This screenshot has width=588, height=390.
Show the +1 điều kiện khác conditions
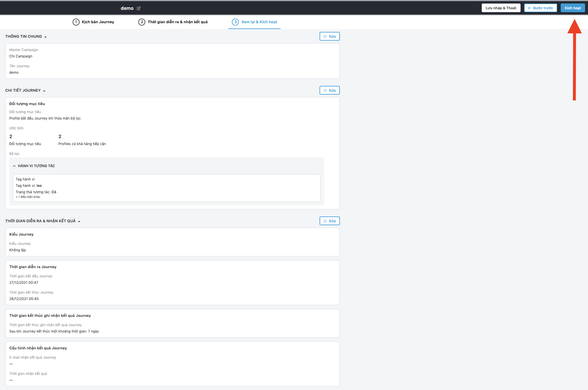[28, 197]
